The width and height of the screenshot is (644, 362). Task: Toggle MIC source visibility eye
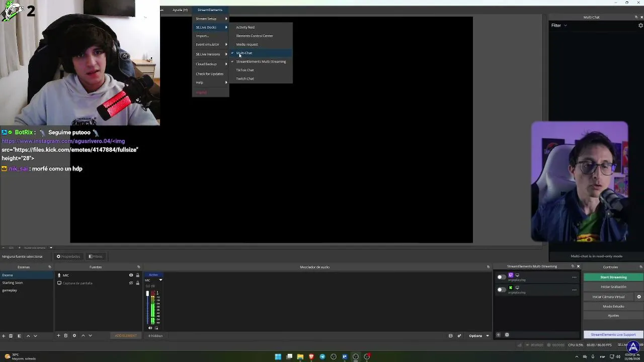(x=131, y=275)
